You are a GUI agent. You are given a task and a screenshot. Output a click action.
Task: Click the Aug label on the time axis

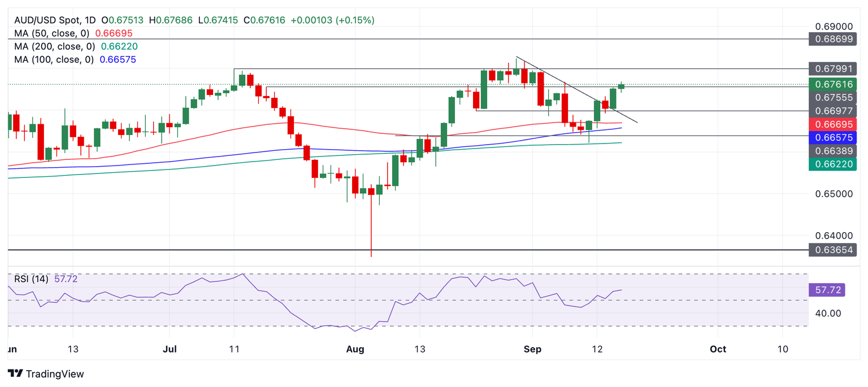coord(354,349)
